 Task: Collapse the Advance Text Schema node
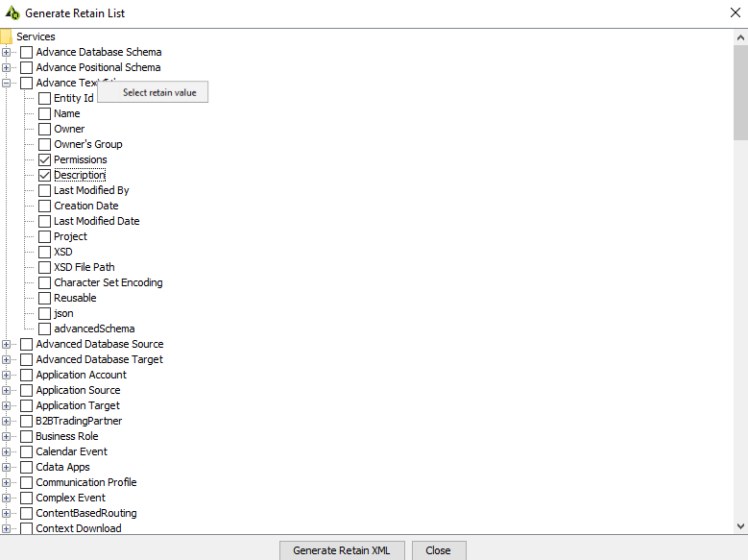tap(7, 83)
